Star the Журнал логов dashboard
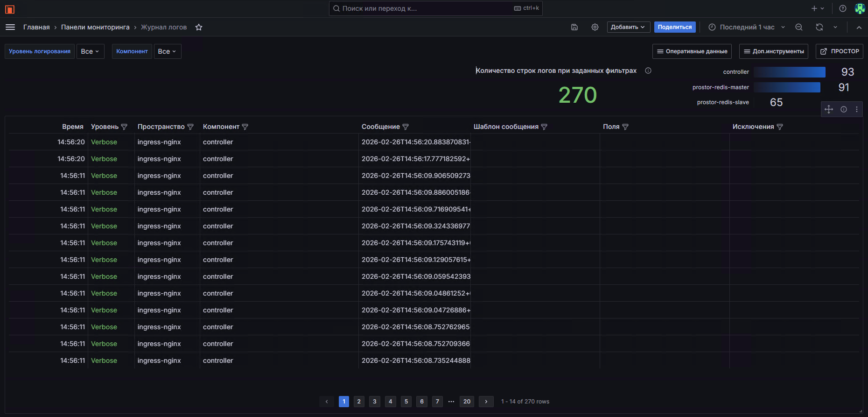This screenshot has height=417, width=868. coord(199,27)
